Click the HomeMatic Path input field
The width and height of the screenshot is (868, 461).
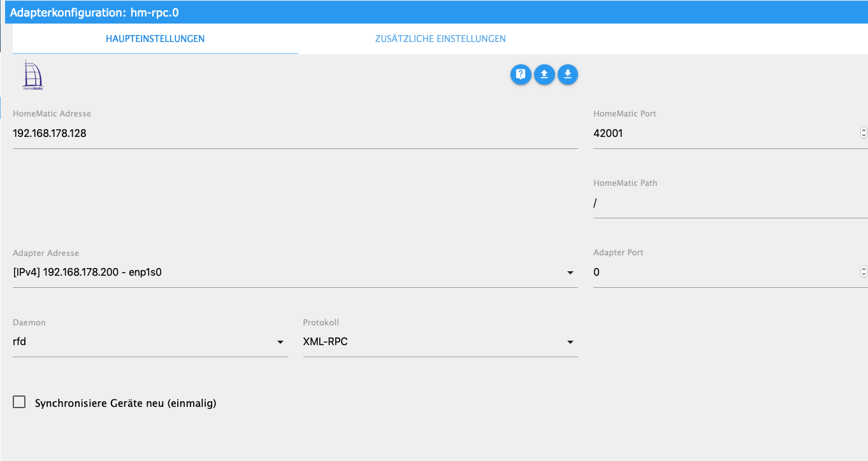pyautogui.click(x=730, y=203)
